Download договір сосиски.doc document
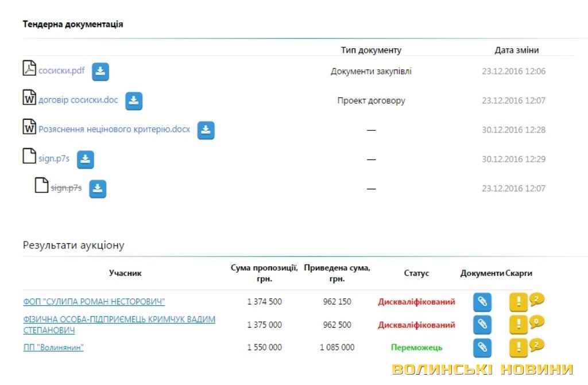The width and height of the screenshot is (588, 385). click(x=134, y=101)
